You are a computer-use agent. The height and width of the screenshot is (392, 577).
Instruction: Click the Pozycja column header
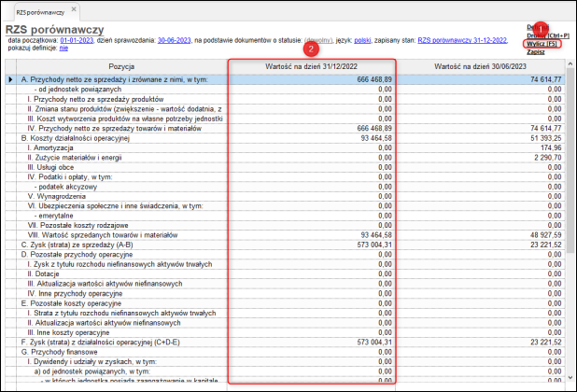(121, 66)
